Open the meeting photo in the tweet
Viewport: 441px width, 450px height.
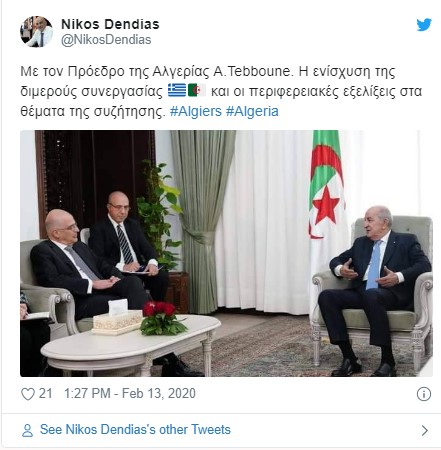pos(226,253)
